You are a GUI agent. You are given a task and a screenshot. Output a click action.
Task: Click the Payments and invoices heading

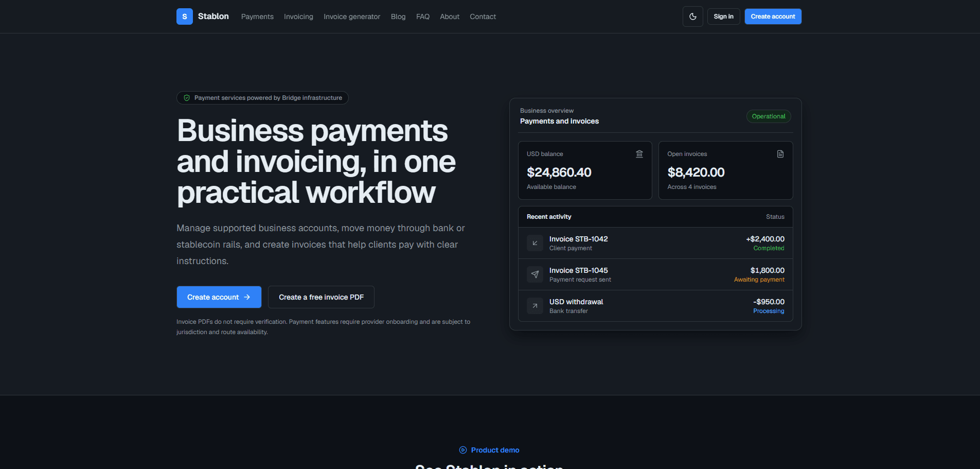[x=559, y=121]
